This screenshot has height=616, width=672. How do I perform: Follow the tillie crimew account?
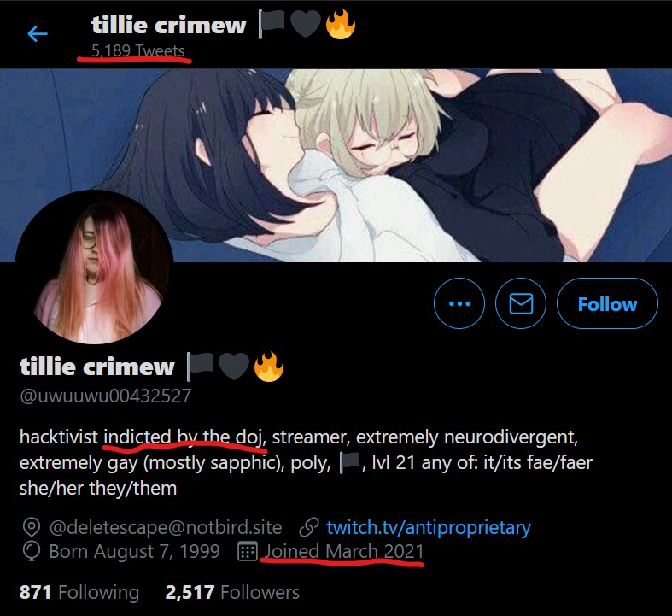[x=607, y=303]
